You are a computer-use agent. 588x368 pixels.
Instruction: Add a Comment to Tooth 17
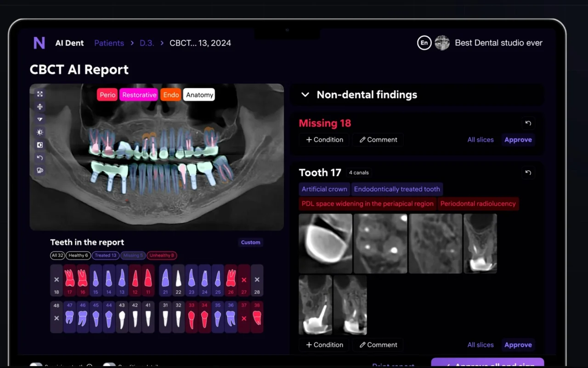pos(378,345)
